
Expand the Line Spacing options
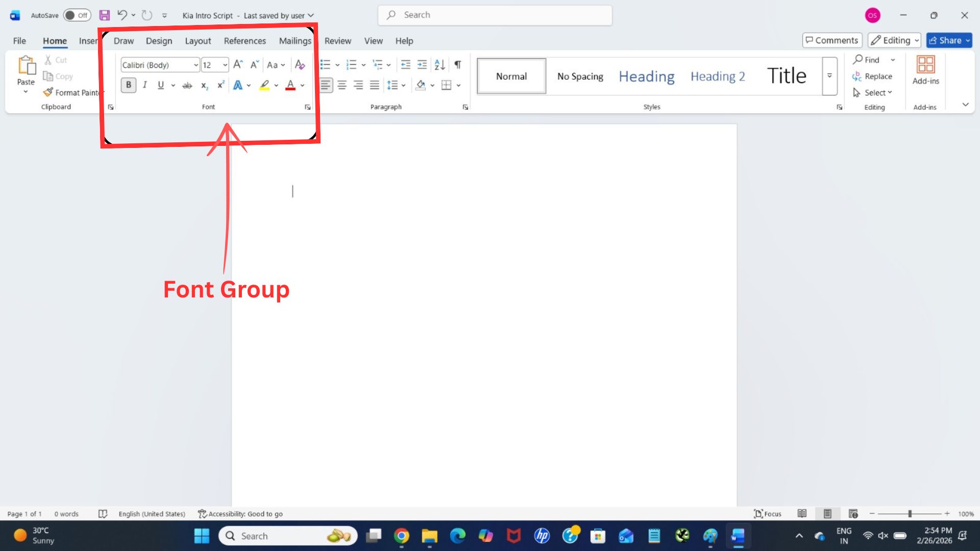pos(404,85)
